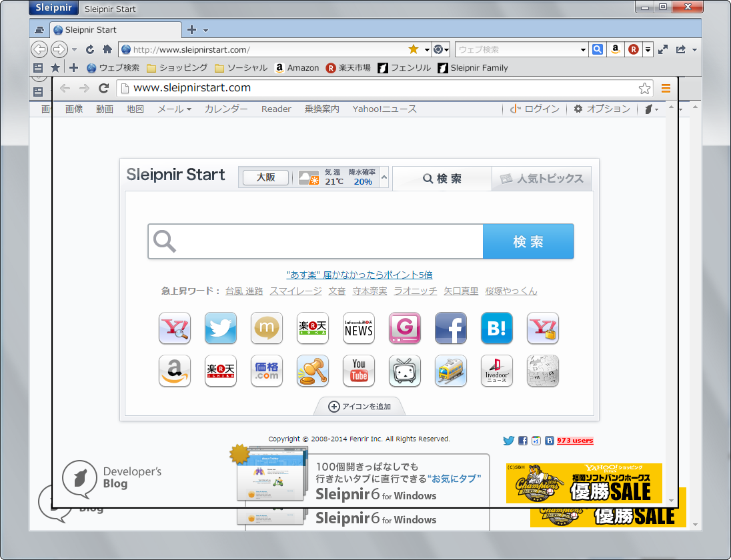
Task: Collapse the weather panel arrow
Action: [384, 177]
